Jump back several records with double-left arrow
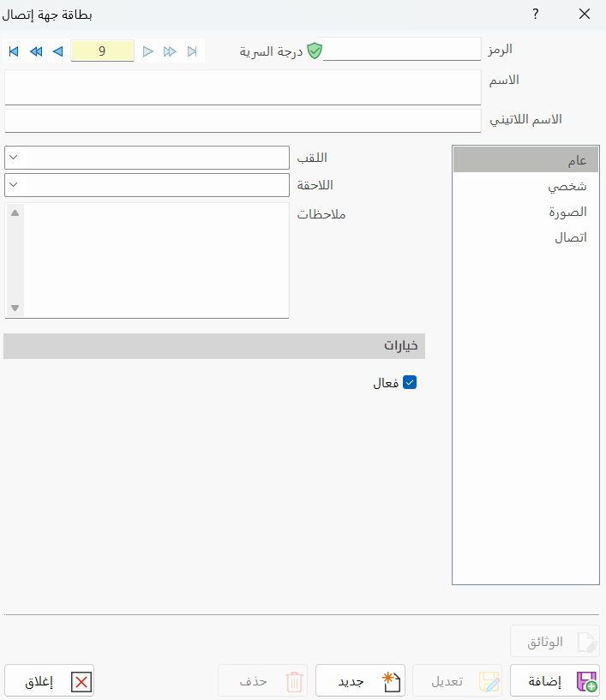606x700 pixels. coord(36,51)
